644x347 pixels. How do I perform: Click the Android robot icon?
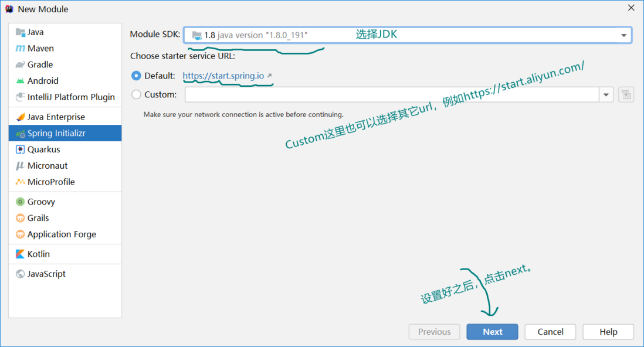click(x=20, y=81)
